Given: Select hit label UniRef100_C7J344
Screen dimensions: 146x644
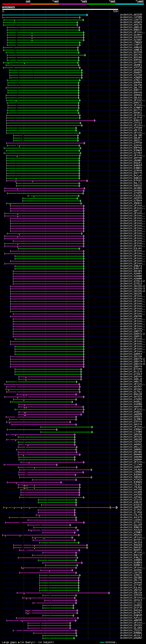Looking at the screenshot, I should click(x=131, y=464).
